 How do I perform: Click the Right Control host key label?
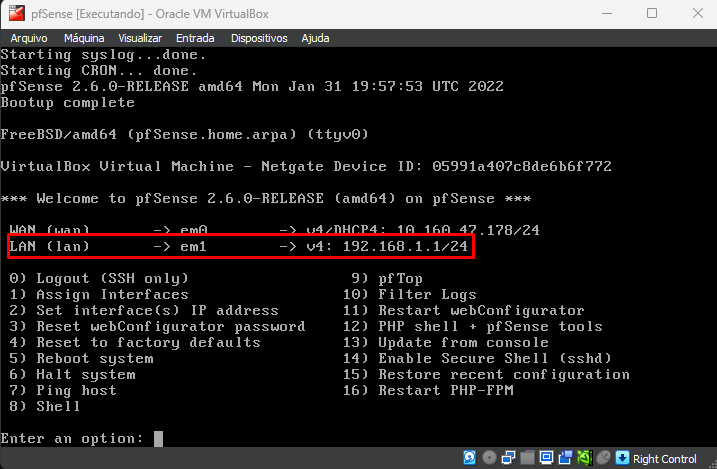pyautogui.click(x=664, y=458)
